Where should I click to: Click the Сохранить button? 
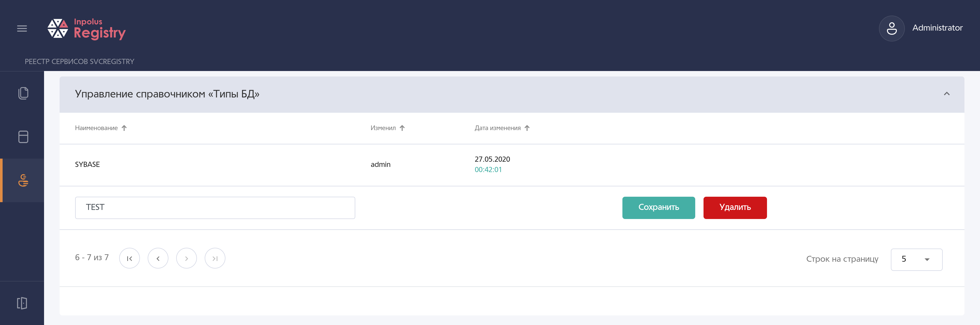pyautogui.click(x=658, y=208)
